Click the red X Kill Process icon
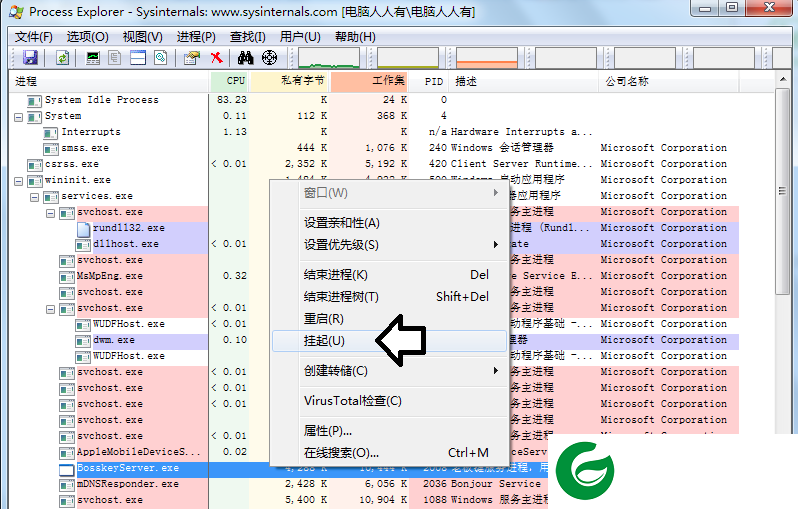 pos(217,58)
